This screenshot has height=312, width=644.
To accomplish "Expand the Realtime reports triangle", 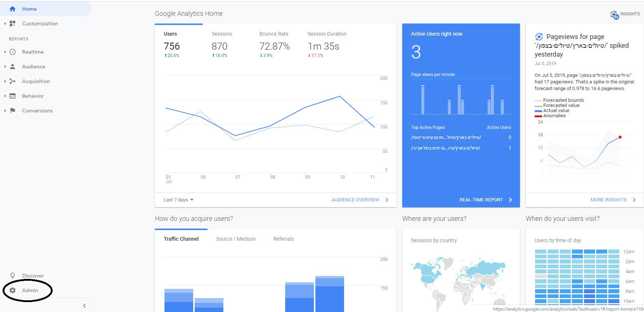I will pyautogui.click(x=5, y=52).
